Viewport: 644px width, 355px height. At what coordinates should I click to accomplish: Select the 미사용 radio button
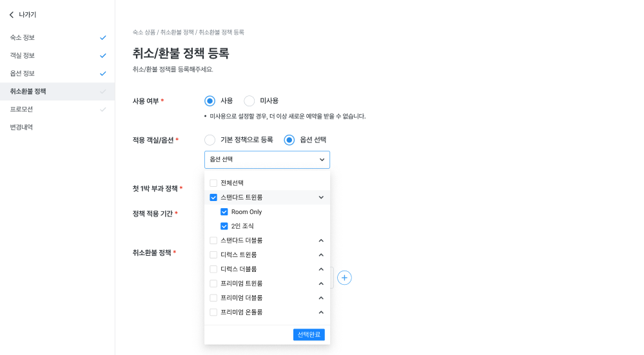tap(249, 101)
